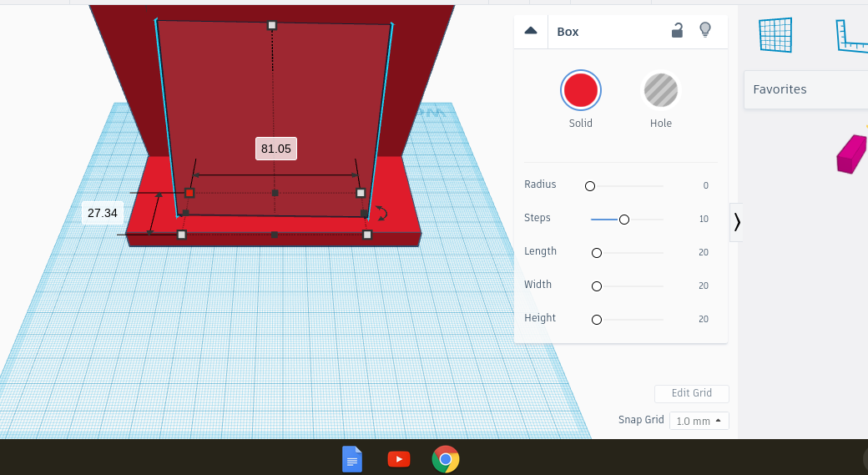Toggle the lock editing padlock icon

point(677,30)
